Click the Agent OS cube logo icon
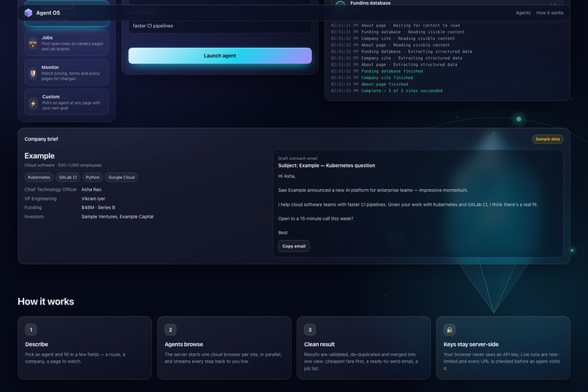Image resolution: width=588 pixels, height=392 pixels. tap(28, 12)
